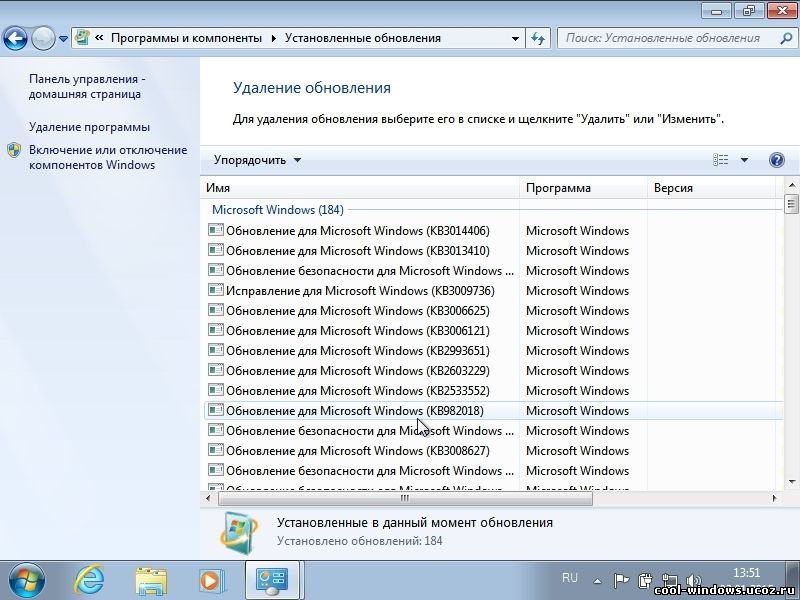The height and width of the screenshot is (600, 800).
Task: Click the Установленные обновления breadcrumb
Action: click(x=363, y=38)
